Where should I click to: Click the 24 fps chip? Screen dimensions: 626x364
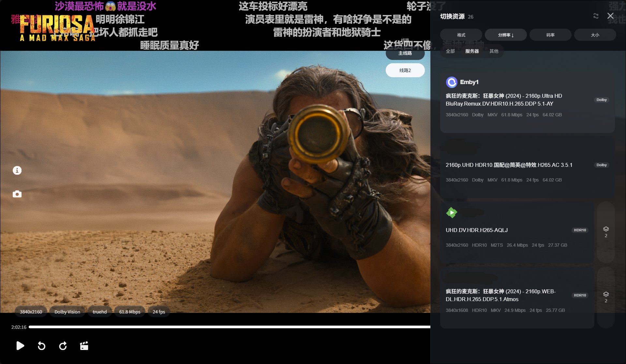pyautogui.click(x=159, y=312)
